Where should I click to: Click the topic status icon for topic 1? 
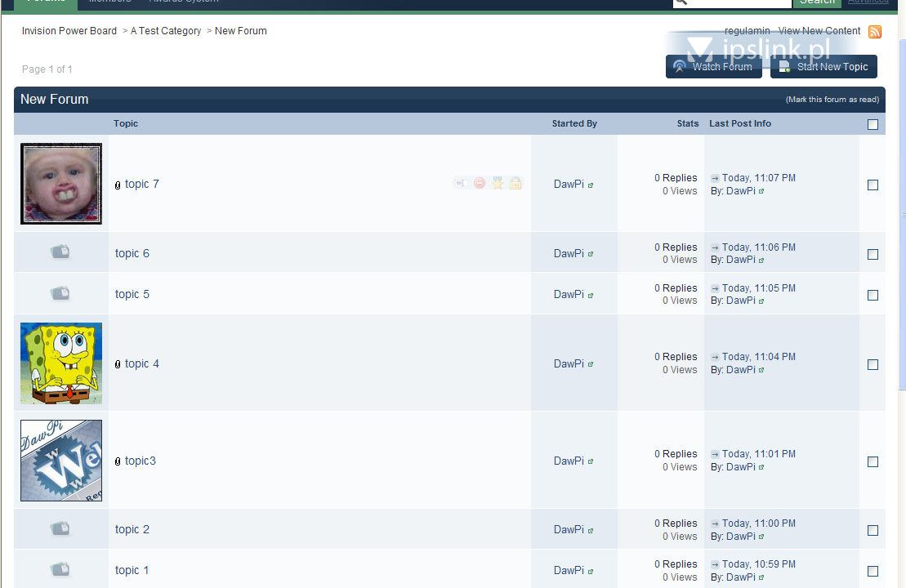click(x=60, y=569)
